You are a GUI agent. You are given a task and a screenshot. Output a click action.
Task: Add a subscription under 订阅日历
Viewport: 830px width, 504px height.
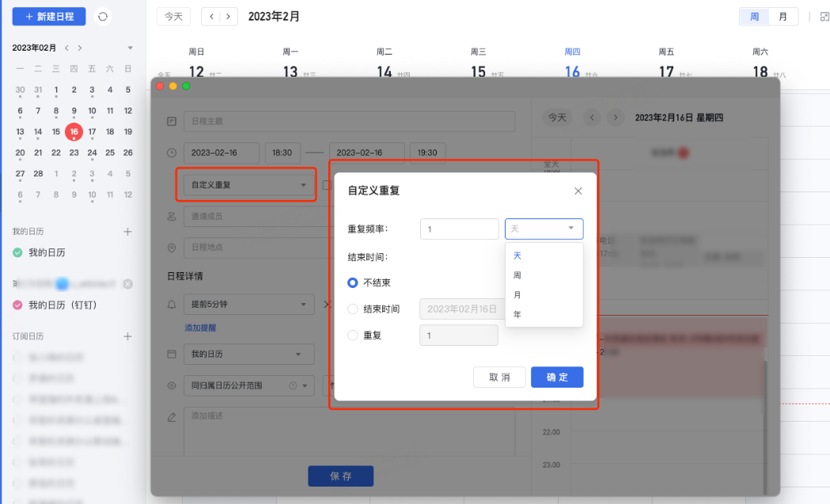pyautogui.click(x=127, y=336)
